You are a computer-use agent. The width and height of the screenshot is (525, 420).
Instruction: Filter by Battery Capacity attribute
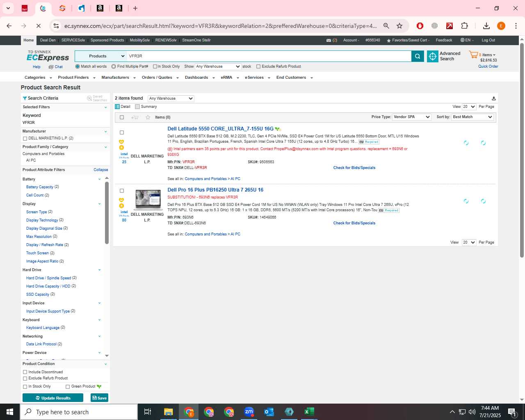click(40, 187)
